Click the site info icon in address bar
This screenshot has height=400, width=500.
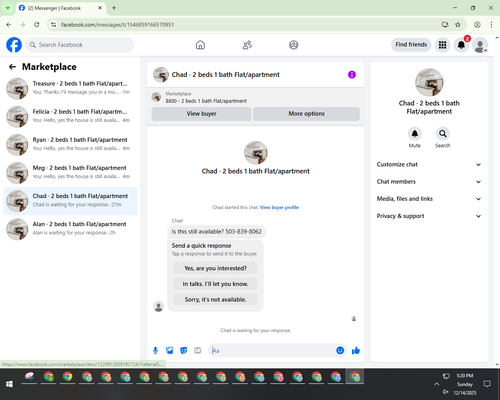(53, 25)
